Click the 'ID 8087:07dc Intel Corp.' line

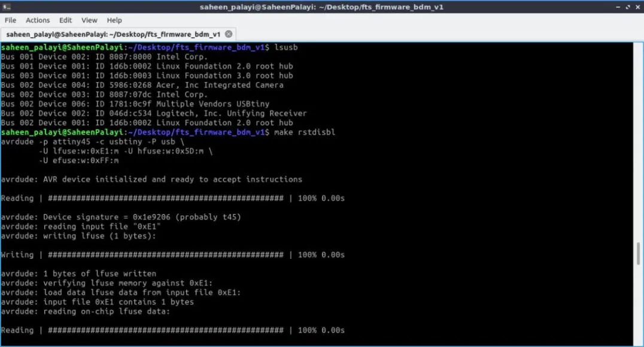[x=104, y=95]
